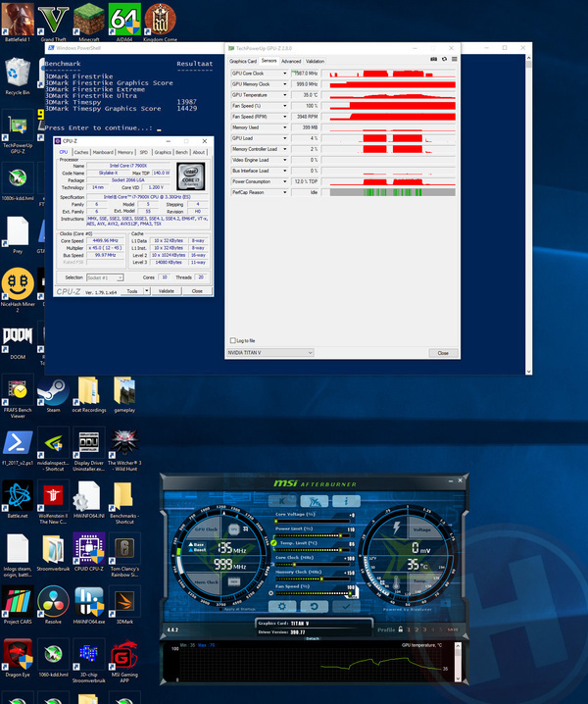Expand the GPU Temperature sensor dropdown
The image size is (588, 704).
point(284,95)
